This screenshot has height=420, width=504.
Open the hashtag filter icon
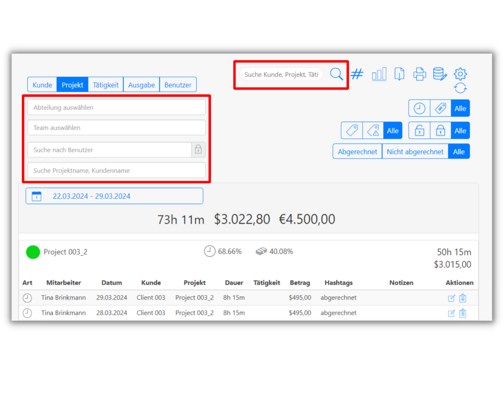click(357, 74)
